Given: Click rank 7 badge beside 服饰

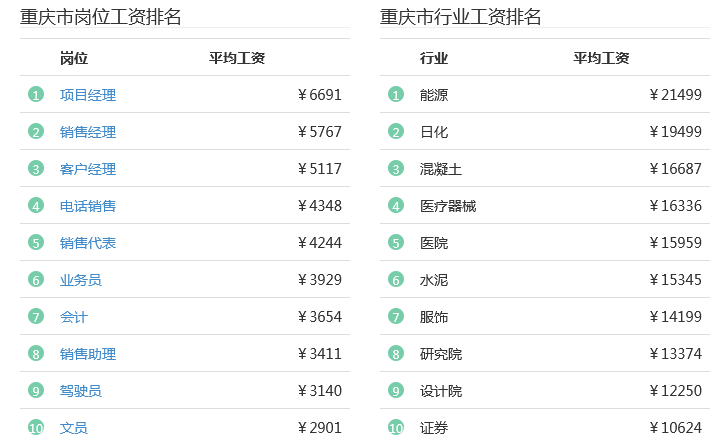Looking at the screenshot, I should 396,317.
